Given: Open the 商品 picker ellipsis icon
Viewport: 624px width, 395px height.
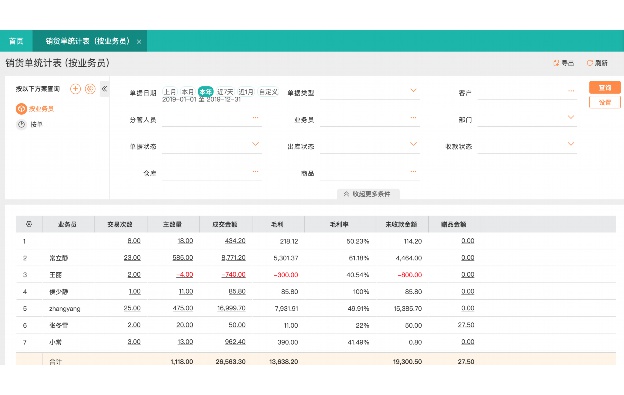Looking at the screenshot, I should tap(413, 171).
